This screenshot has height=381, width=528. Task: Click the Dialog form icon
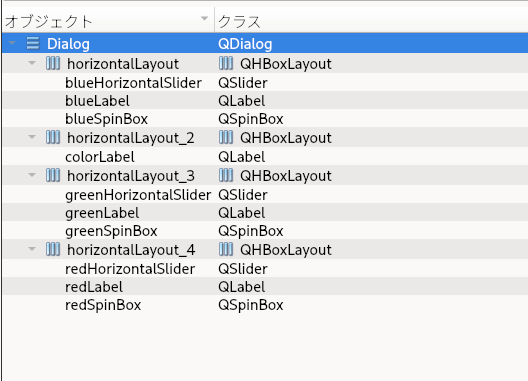tap(33, 43)
